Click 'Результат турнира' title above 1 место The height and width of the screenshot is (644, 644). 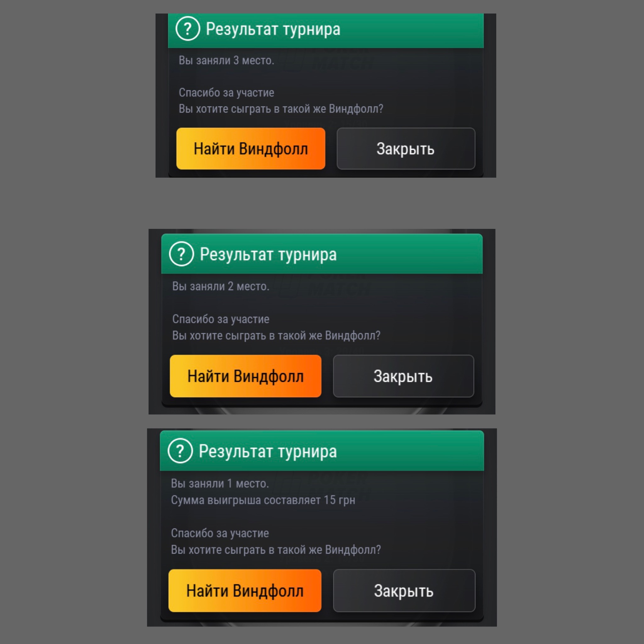pyautogui.click(x=268, y=451)
